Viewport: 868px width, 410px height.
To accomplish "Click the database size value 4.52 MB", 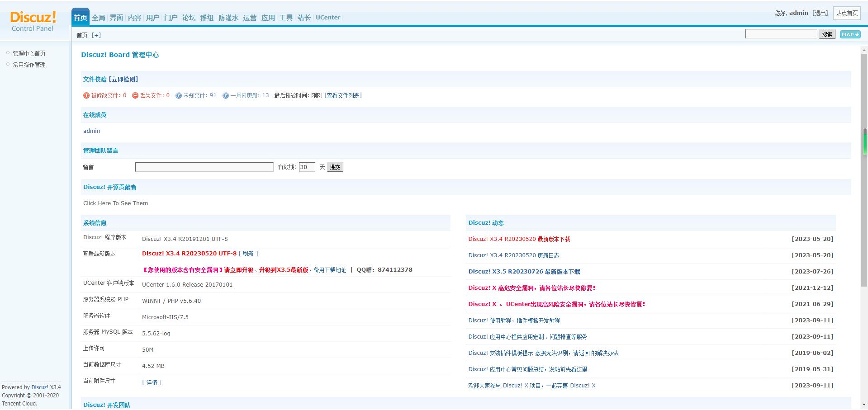I will click(153, 366).
